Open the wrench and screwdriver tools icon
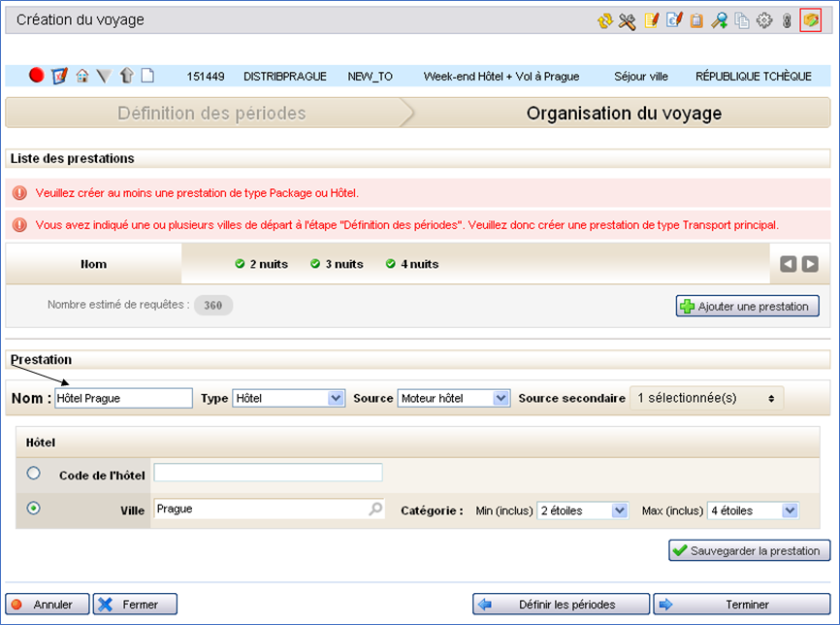Screen dimensions: 840x625 tap(628, 20)
